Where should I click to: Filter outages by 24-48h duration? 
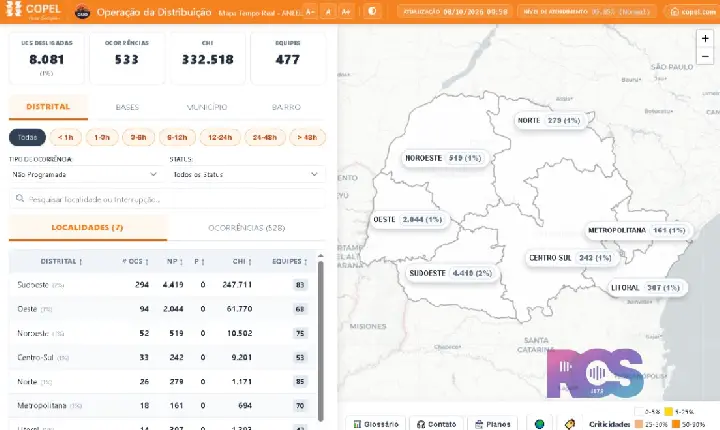(x=264, y=137)
